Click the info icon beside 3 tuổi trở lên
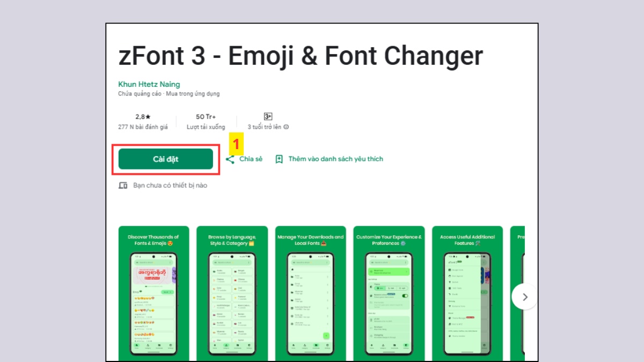The height and width of the screenshot is (362, 644). coord(286,127)
